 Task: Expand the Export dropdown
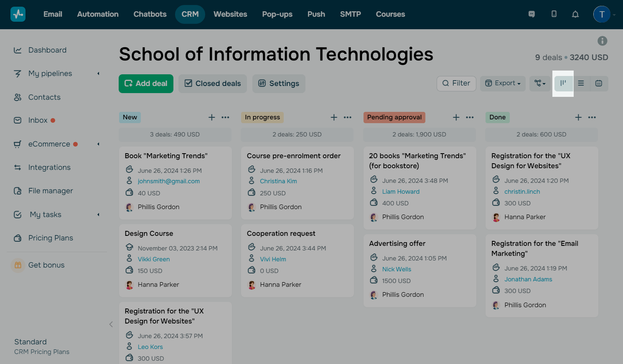click(x=503, y=83)
